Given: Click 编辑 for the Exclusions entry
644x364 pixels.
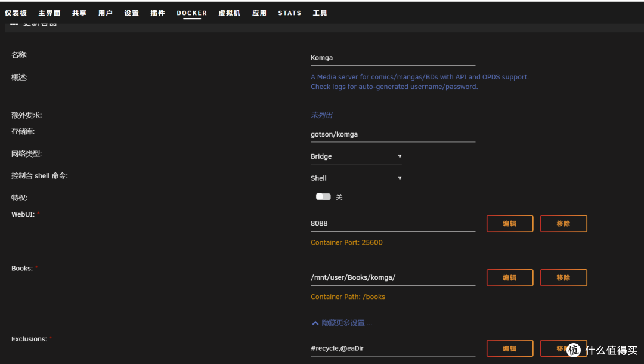Looking at the screenshot, I should click(x=509, y=348).
